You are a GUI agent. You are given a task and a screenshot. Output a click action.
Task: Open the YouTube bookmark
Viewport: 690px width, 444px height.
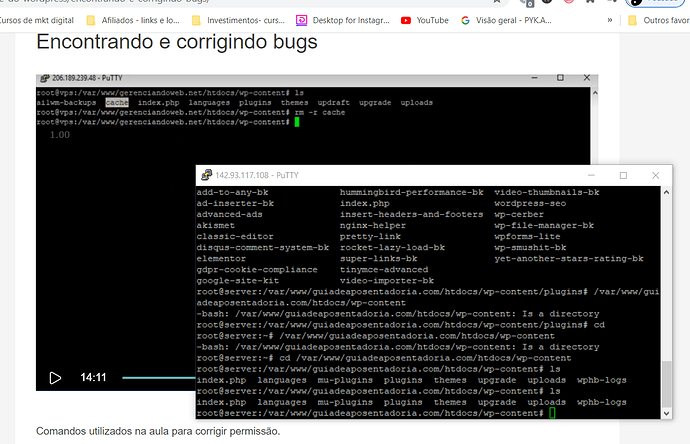tap(425, 20)
